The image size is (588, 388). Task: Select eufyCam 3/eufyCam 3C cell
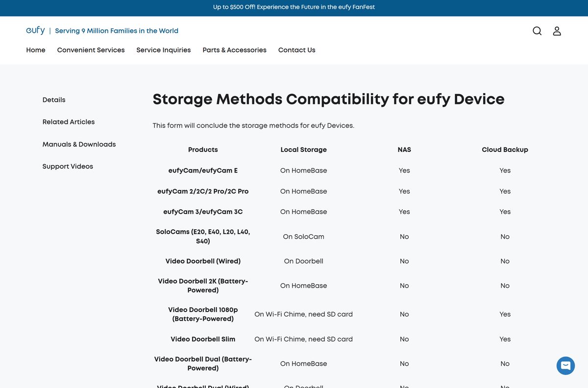click(x=203, y=212)
